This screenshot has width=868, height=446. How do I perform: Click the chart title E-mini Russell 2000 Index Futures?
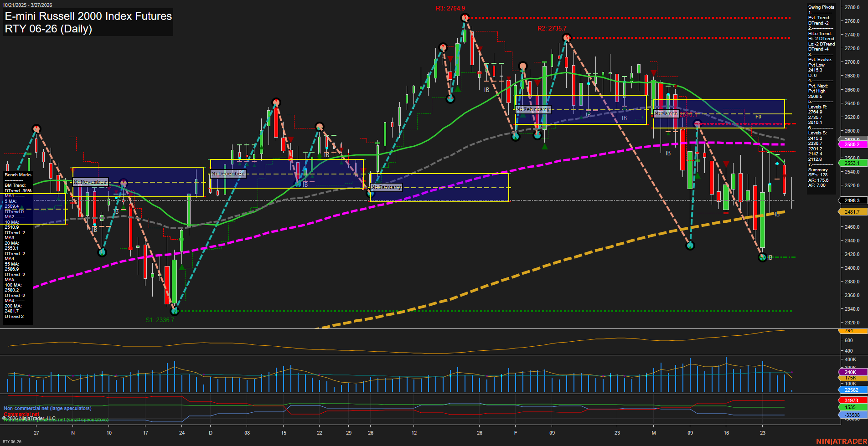88,16
